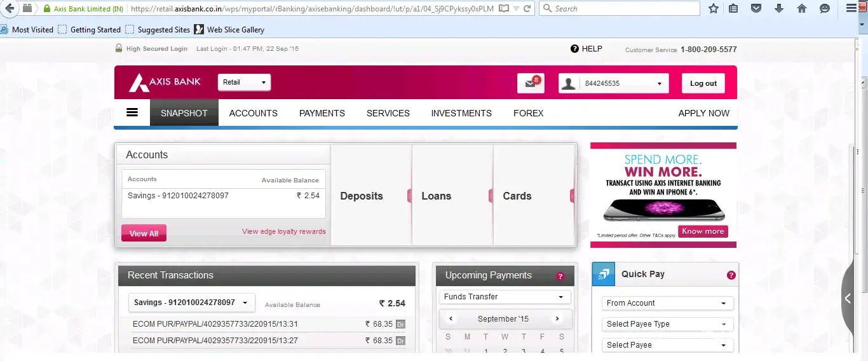
Task: Click the Upcoming Payments help icon
Action: pyautogui.click(x=560, y=276)
